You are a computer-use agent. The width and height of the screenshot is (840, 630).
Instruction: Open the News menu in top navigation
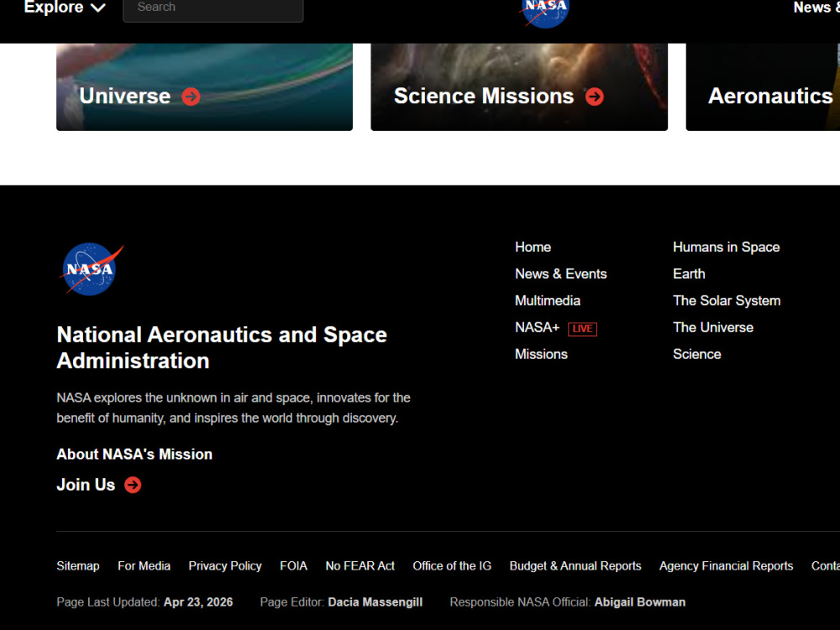(816, 8)
